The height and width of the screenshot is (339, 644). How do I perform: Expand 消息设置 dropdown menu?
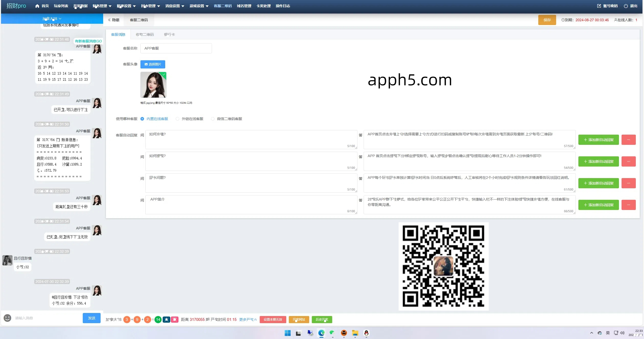[x=175, y=6]
